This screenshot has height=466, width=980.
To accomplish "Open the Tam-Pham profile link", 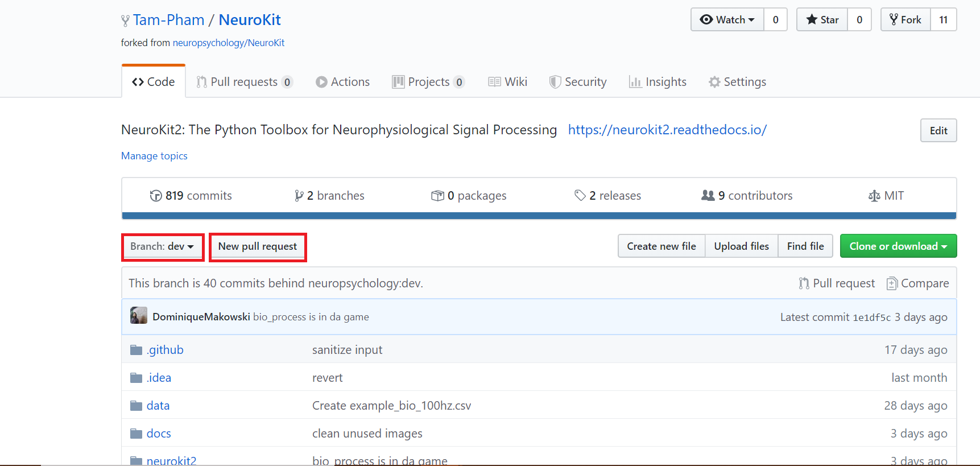I will point(168,20).
